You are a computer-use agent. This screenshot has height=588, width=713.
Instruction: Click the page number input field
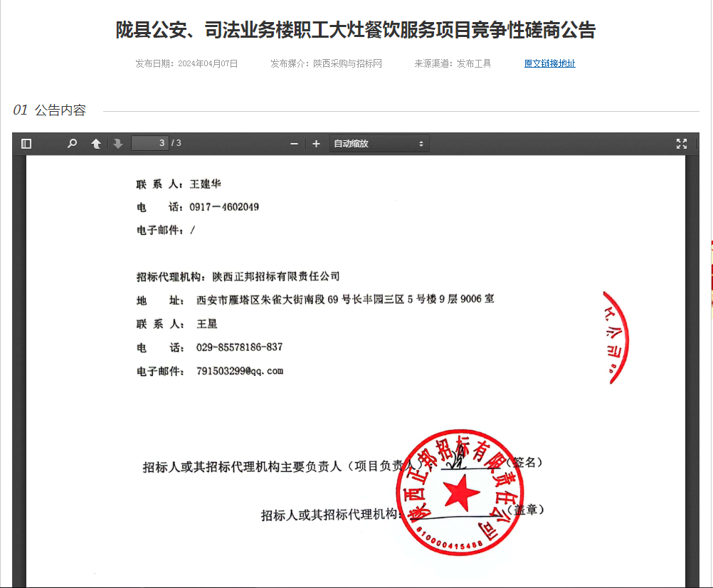pos(149,143)
